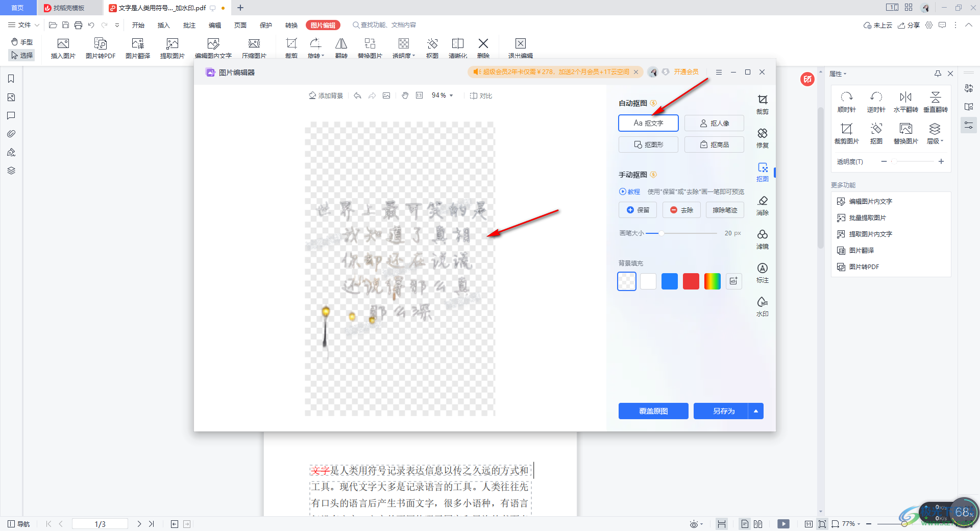Choose 抠文字 auto cutout text
The width and height of the screenshot is (980, 531).
[x=648, y=123]
